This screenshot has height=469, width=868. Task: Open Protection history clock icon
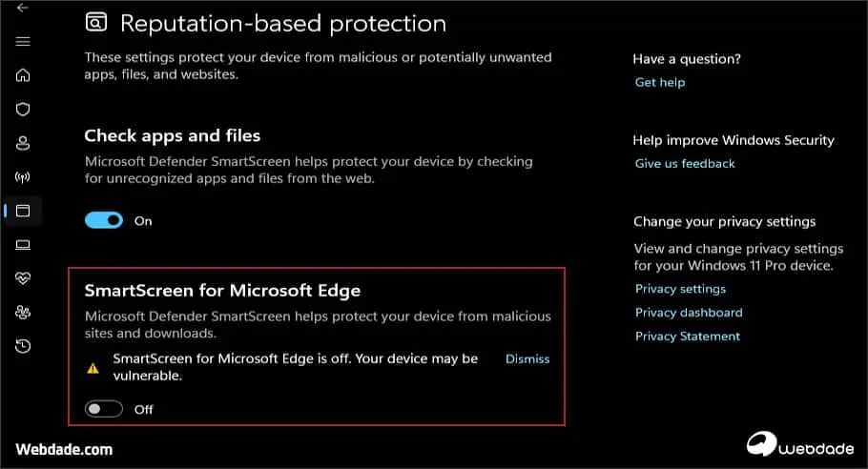tap(23, 345)
